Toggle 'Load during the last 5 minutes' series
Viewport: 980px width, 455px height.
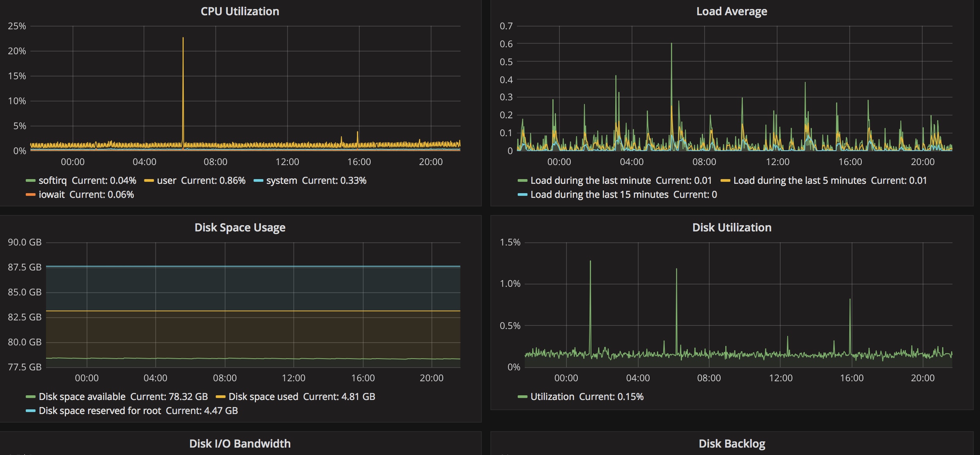[x=799, y=181]
